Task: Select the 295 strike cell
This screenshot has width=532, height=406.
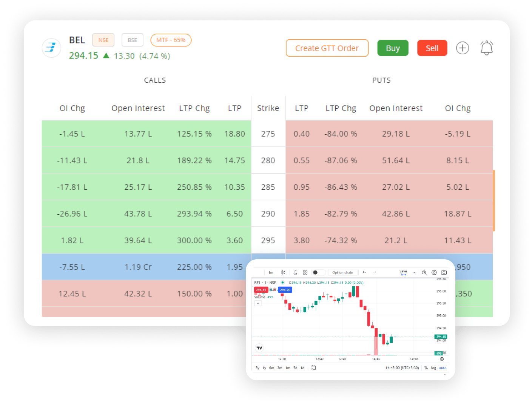Action: pyautogui.click(x=268, y=240)
